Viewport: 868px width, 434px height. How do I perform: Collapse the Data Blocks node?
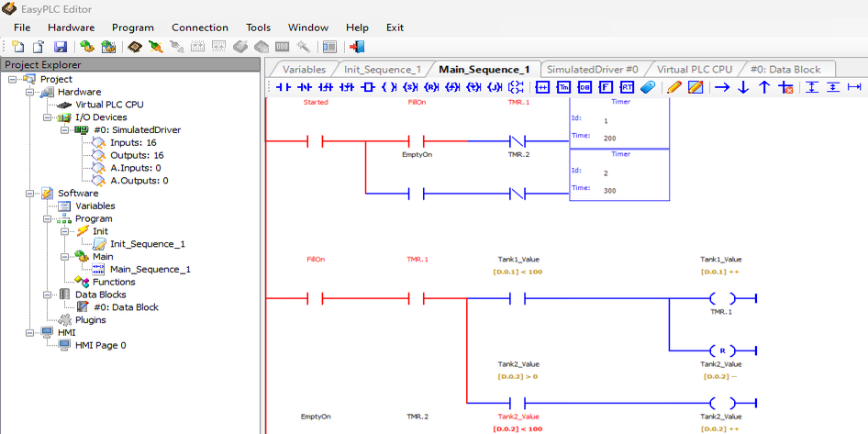(47, 295)
